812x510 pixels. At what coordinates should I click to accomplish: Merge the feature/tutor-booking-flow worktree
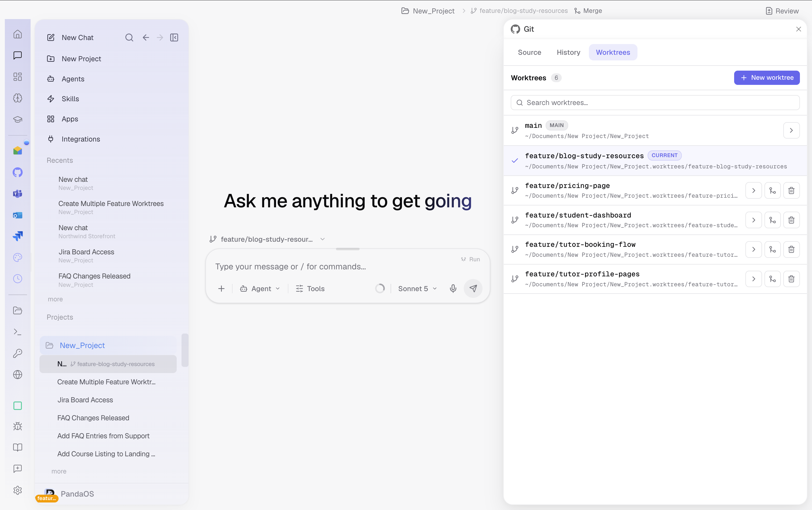772,249
